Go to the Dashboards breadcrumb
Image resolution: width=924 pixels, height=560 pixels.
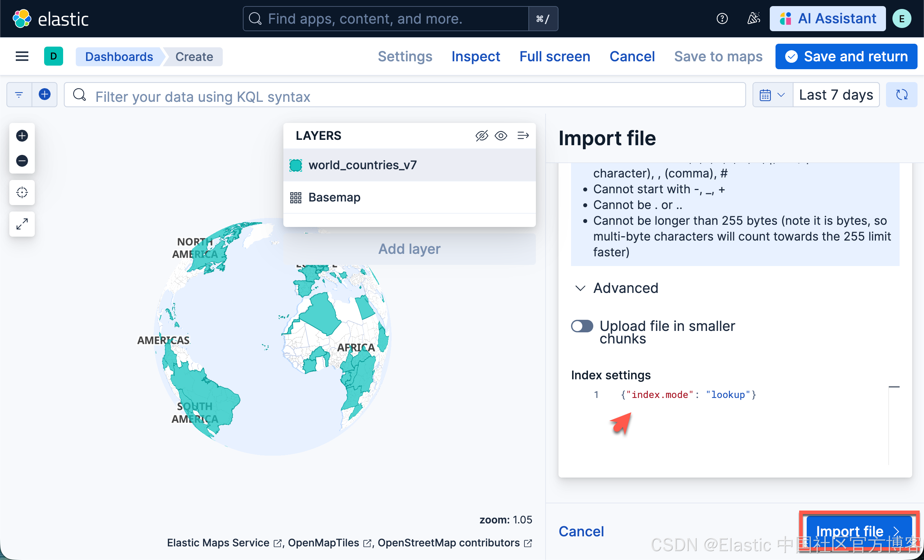point(119,57)
